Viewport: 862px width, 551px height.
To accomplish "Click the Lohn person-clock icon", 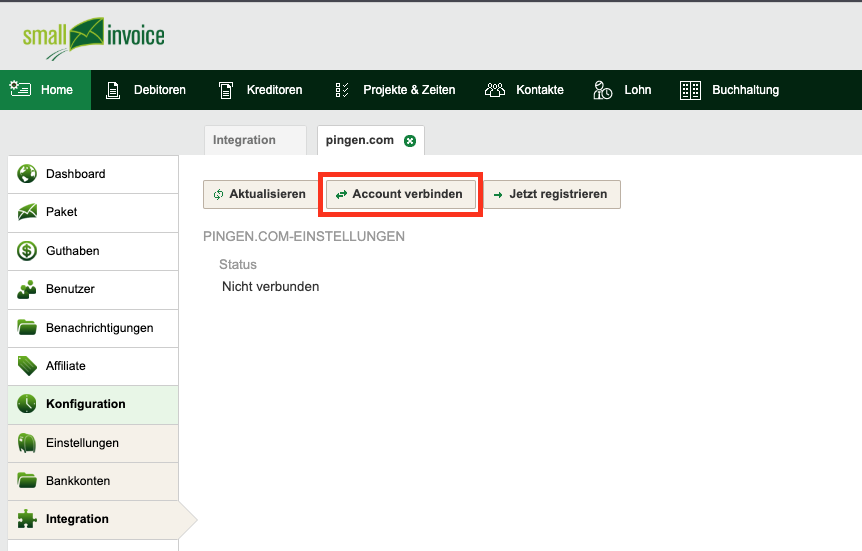I will pos(603,90).
